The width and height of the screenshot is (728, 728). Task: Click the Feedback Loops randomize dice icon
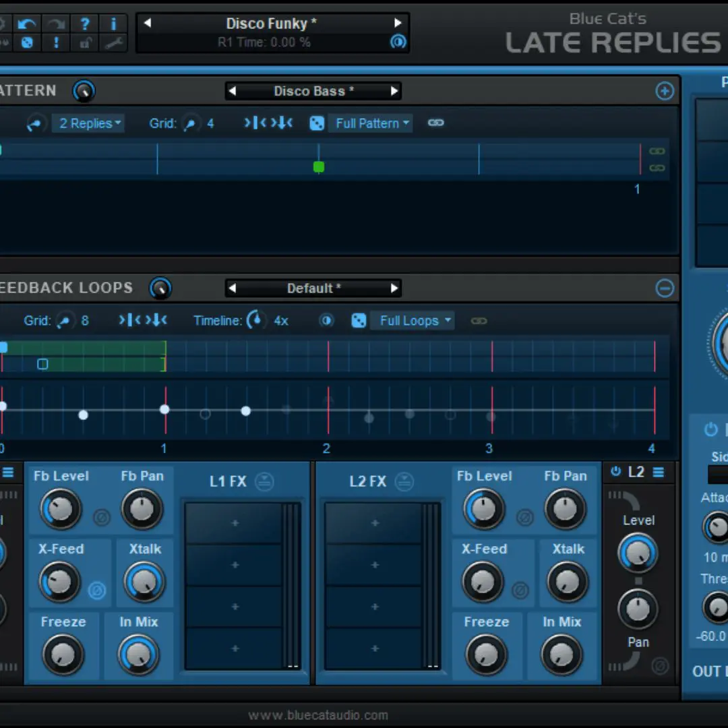(x=359, y=320)
